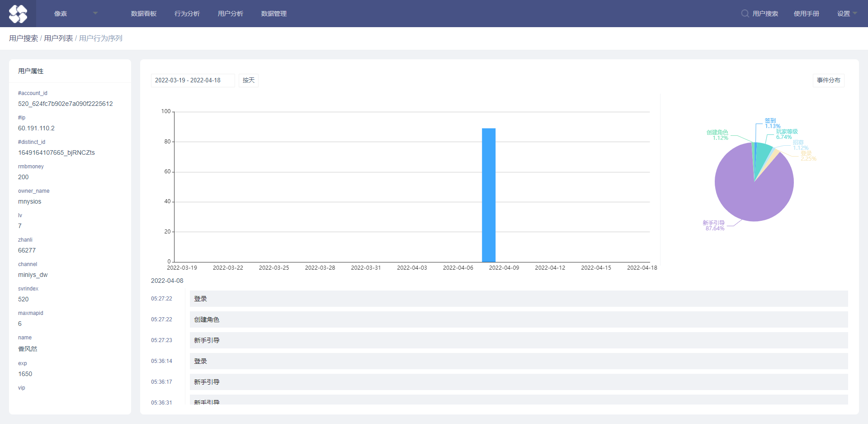Click the 按天 granularity button

249,81
